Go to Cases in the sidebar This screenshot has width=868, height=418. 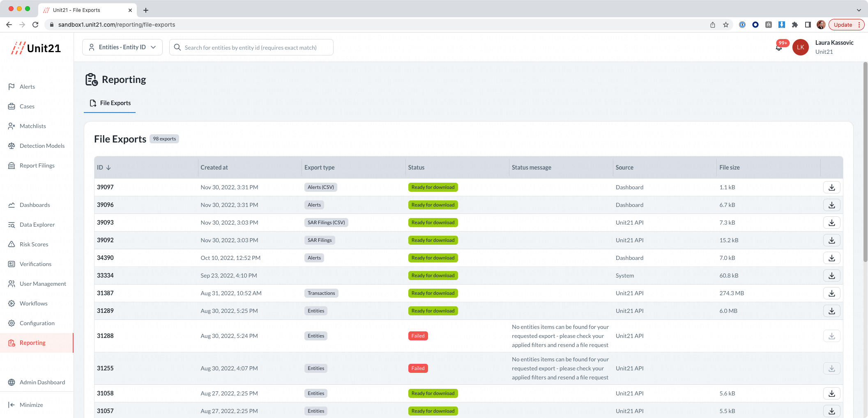pyautogui.click(x=27, y=106)
